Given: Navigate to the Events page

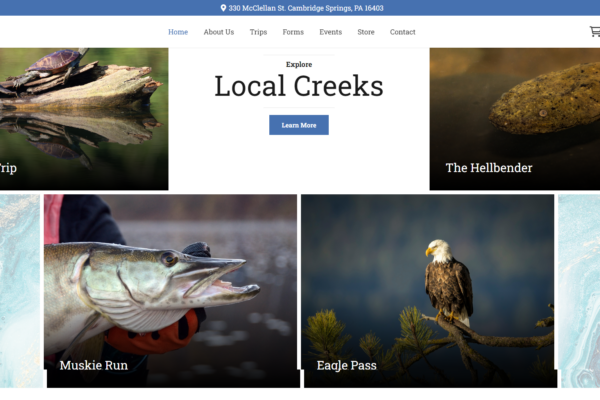Looking at the screenshot, I should pyautogui.click(x=331, y=32).
